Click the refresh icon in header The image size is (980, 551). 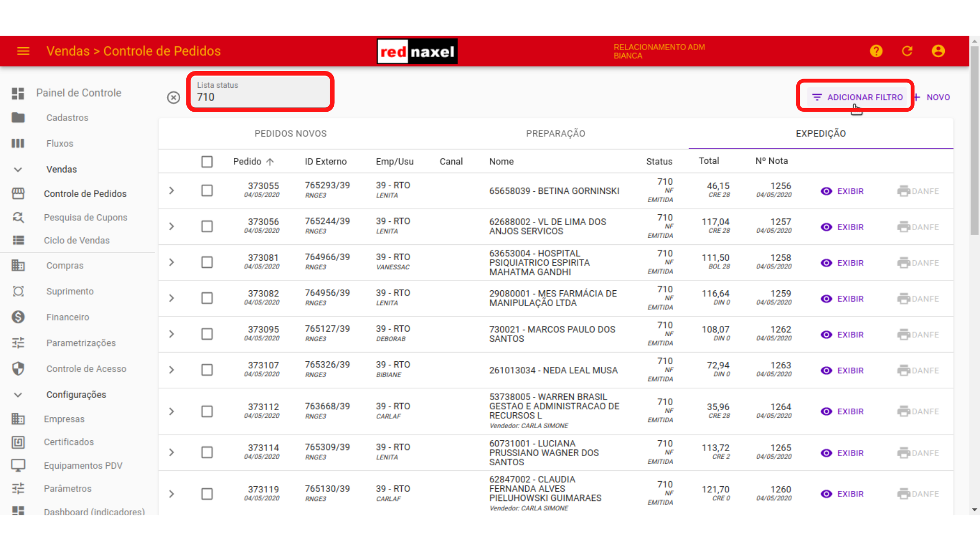pyautogui.click(x=907, y=51)
